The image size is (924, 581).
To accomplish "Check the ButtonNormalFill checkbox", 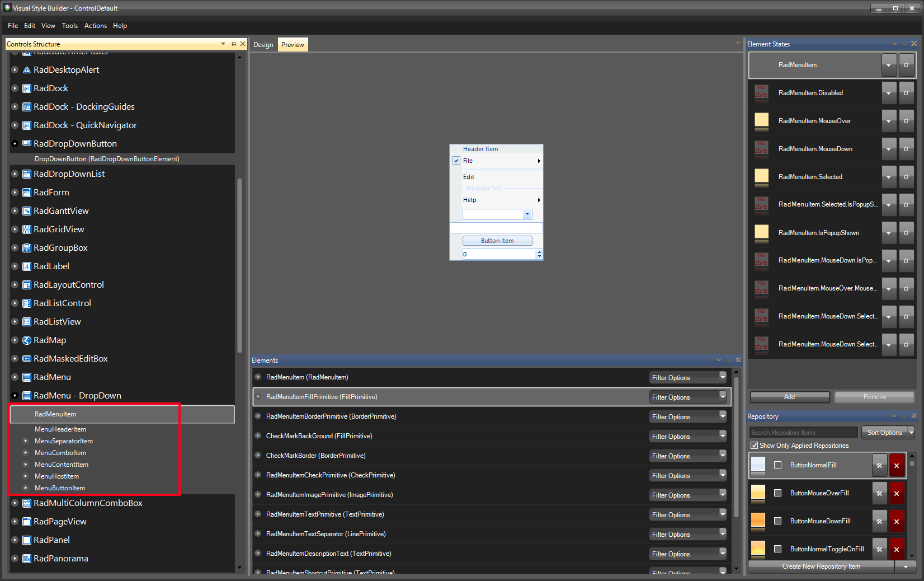I will pyautogui.click(x=777, y=465).
